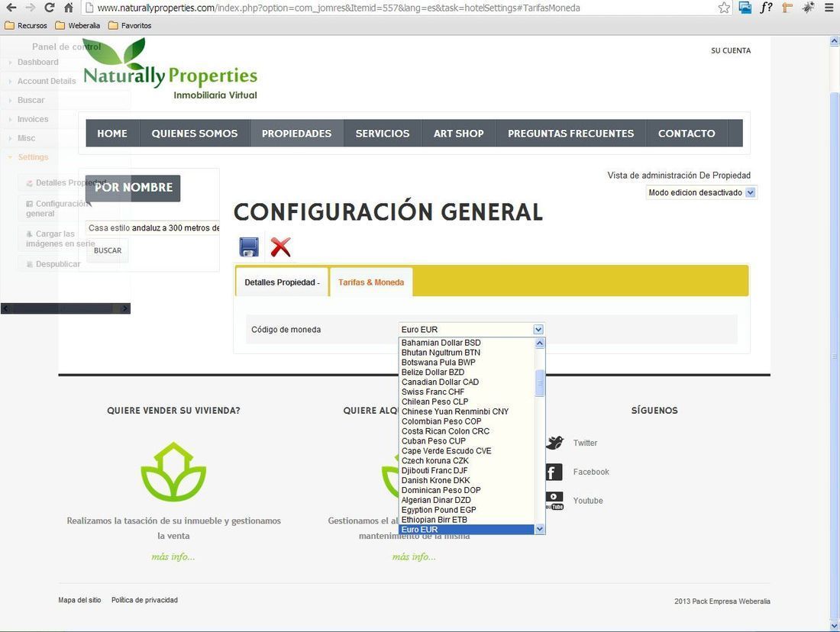Open the Modo edicion desactivado dropdown
The image size is (840, 632).
coord(701,192)
